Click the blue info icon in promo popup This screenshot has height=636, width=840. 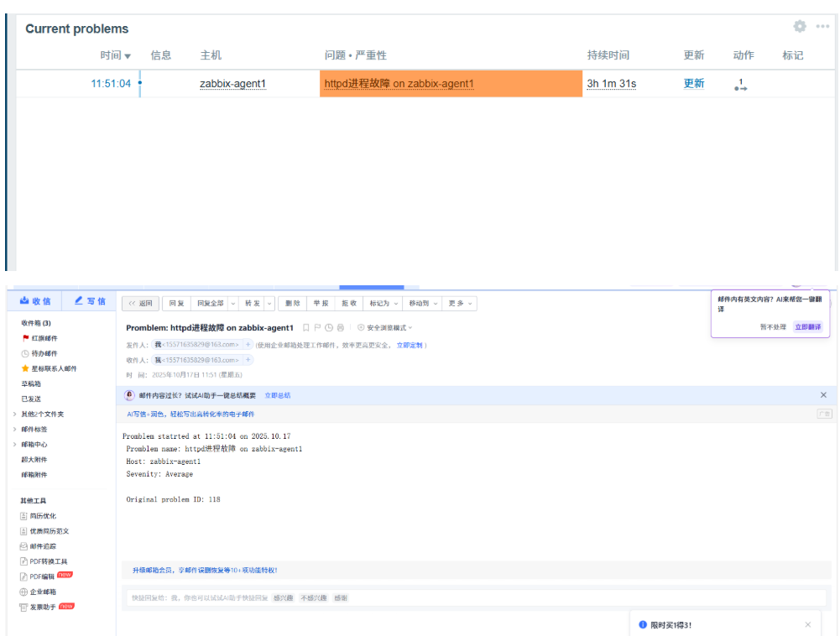[x=643, y=625]
